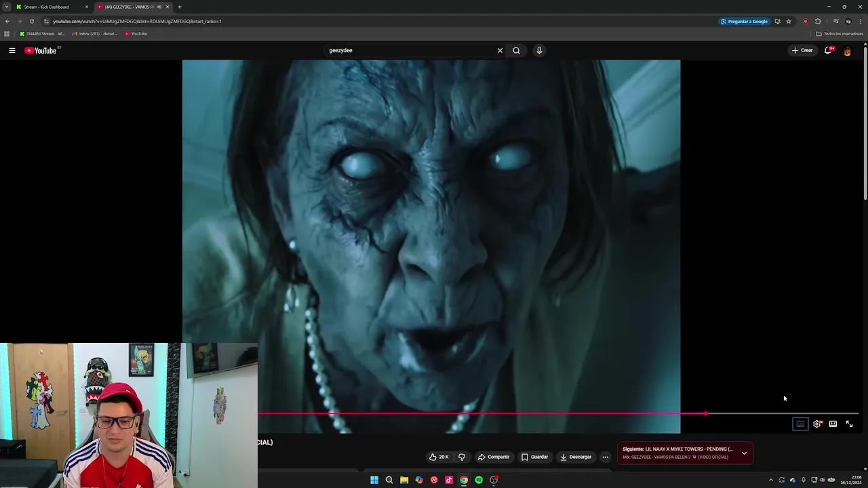The image size is (868, 488).
Task: Go to the YouTube home logo
Action: point(41,50)
